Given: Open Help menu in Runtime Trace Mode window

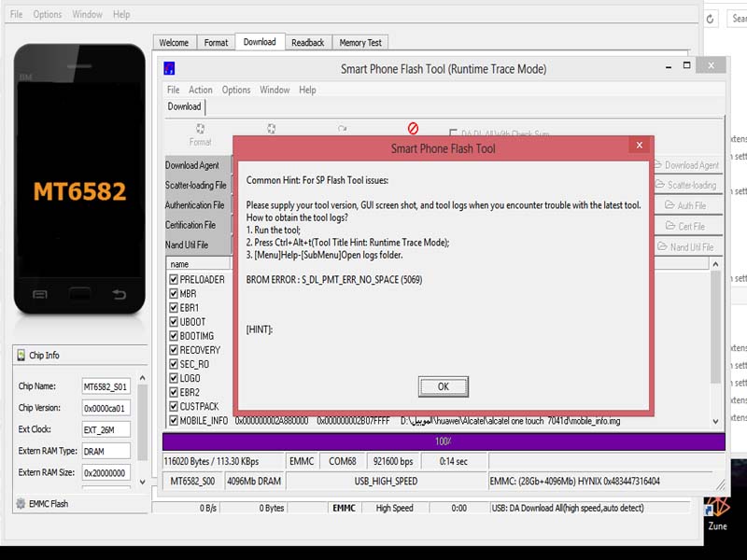Looking at the screenshot, I should [x=307, y=90].
